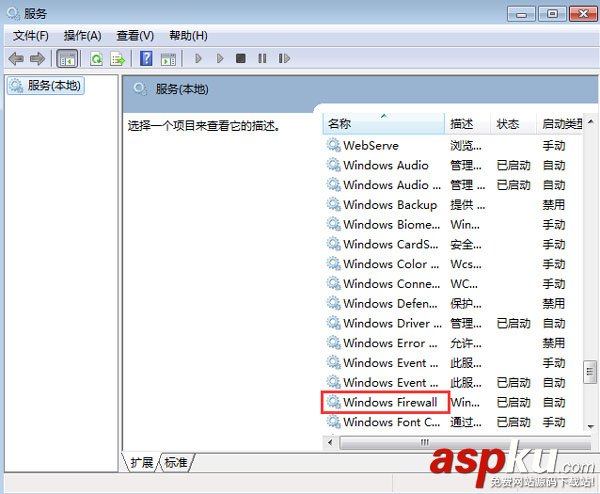The image size is (600, 494).
Task: Click the gear icon beside WebServe
Action: pyautogui.click(x=334, y=145)
